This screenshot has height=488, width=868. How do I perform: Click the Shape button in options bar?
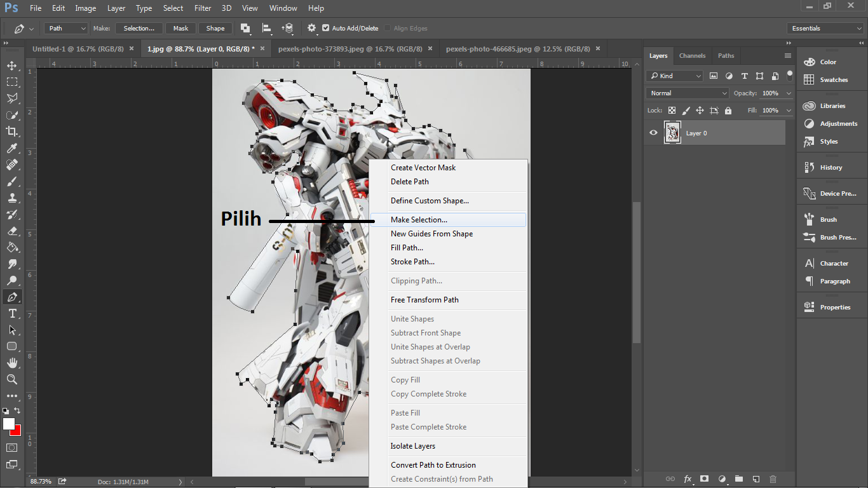click(x=215, y=28)
